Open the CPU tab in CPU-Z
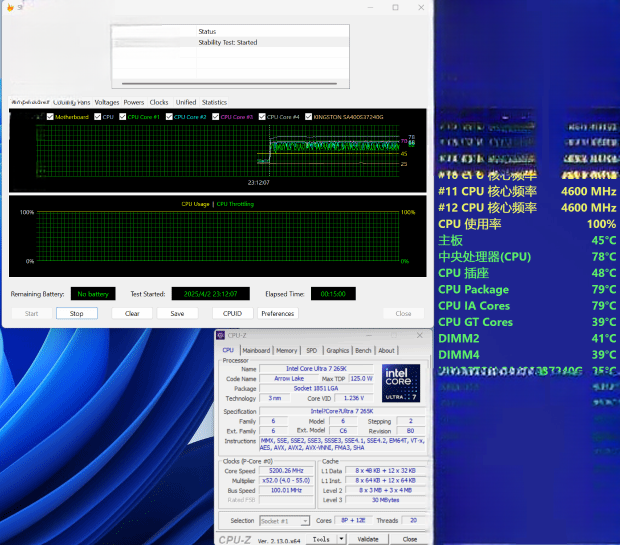The image size is (620, 545). (228, 350)
